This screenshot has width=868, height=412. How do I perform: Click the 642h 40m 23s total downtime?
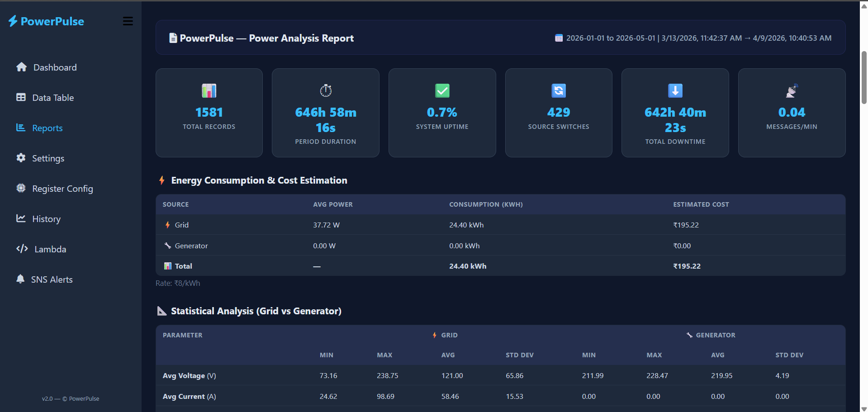point(675,120)
